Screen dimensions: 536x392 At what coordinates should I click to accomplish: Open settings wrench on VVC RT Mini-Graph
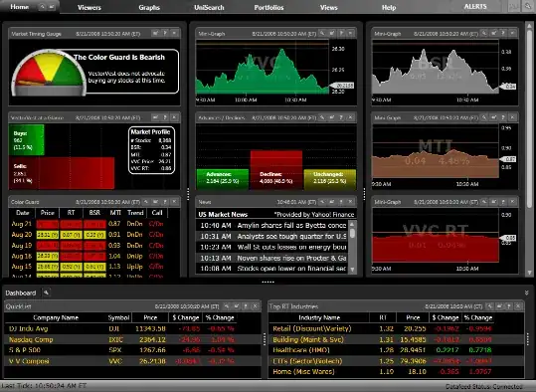(x=484, y=202)
